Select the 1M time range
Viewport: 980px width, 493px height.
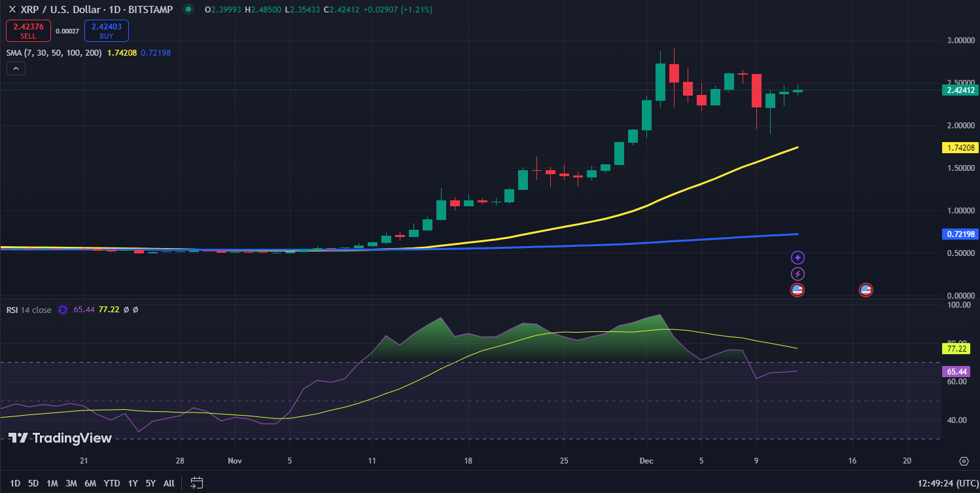[52, 483]
